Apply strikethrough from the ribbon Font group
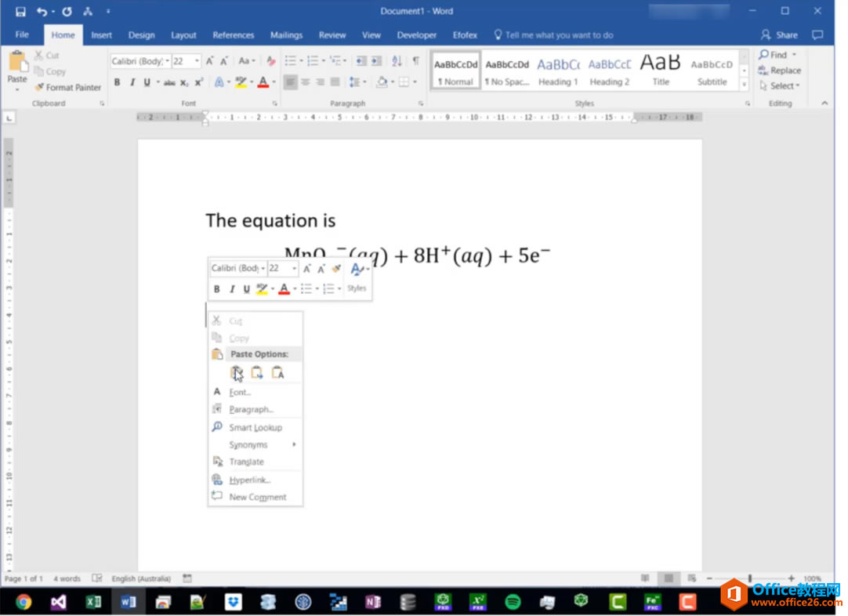This screenshot has height=616, width=848. pyautogui.click(x=169, y=83)
